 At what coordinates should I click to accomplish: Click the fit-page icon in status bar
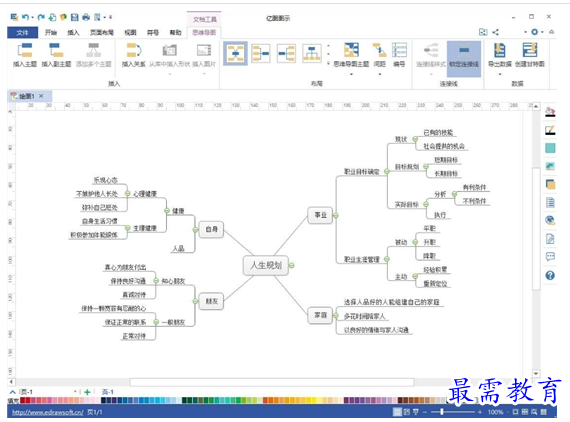click(x=515, y=412)
